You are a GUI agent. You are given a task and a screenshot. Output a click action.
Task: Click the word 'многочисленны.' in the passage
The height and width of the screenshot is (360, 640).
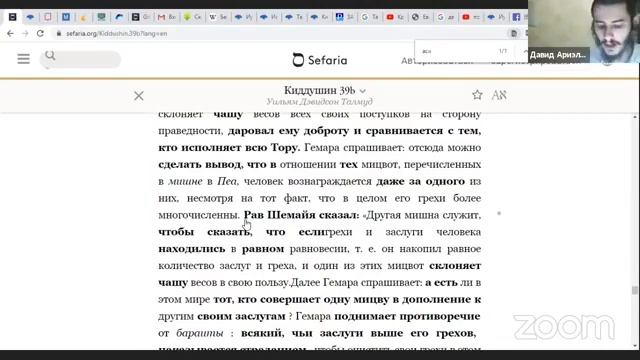pyautogui.click(x=199, y=215)
